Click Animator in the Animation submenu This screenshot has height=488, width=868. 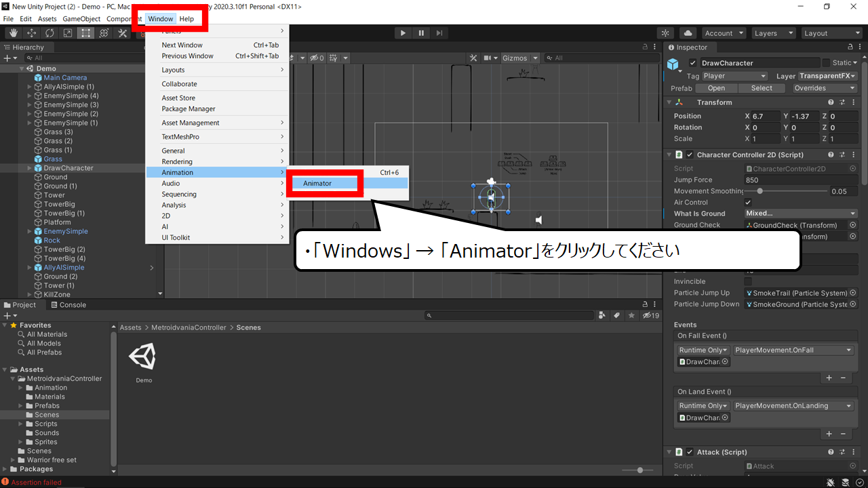coord(317,184)
